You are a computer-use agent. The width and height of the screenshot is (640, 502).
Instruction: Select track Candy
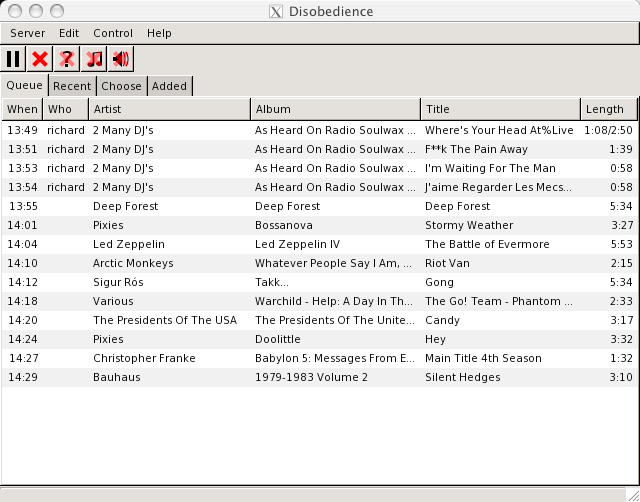(x=442, y=320)
